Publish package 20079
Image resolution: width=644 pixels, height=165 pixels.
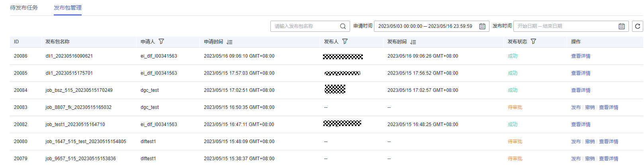575,159
